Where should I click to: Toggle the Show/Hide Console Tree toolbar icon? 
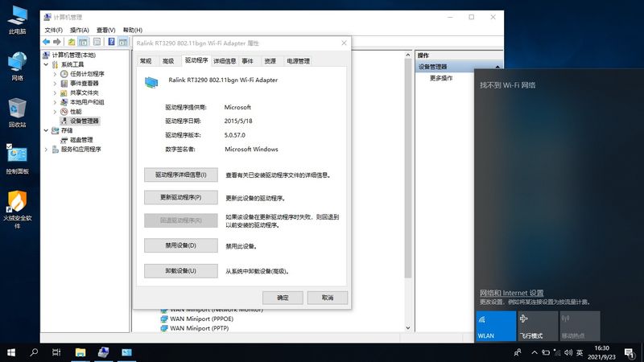[x=83, y=42]
